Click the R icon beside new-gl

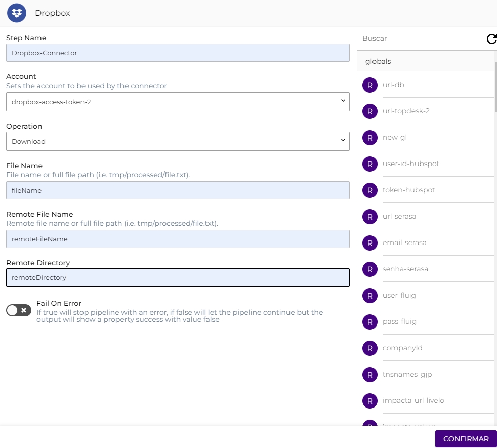click(x=370, y=138)
